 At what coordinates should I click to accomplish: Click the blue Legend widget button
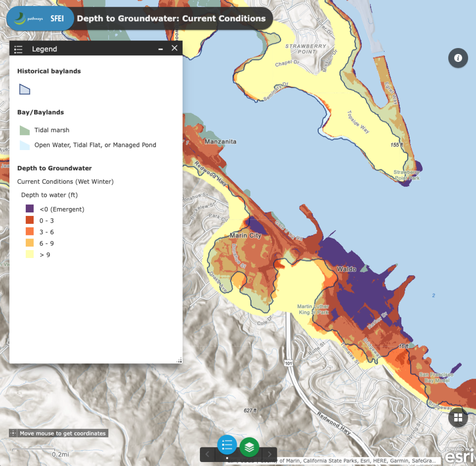click(227, 445)
